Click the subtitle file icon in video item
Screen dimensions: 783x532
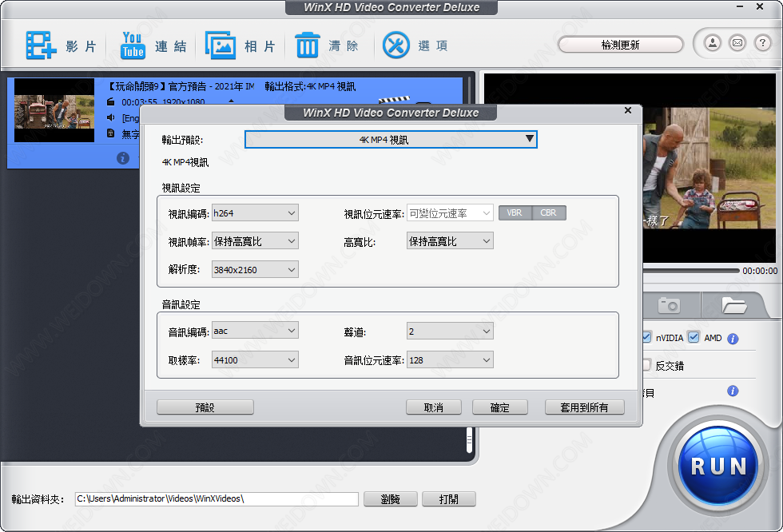[111, 133]
